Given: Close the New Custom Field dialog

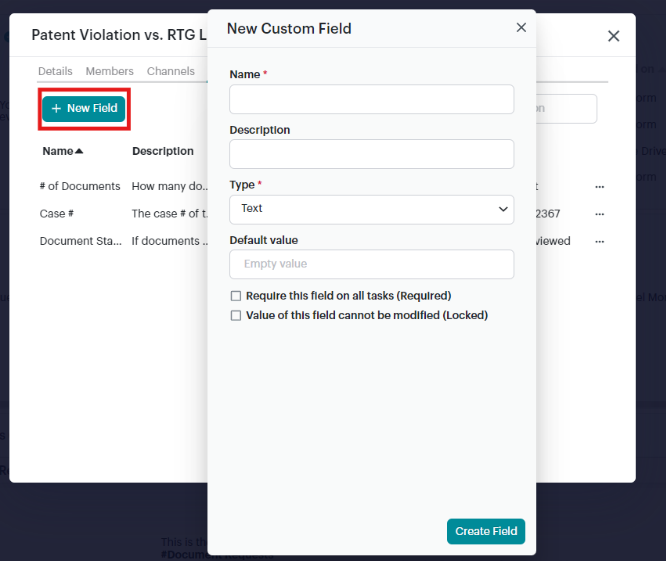Looking at the screenshot, I should click(x=521, y=28).
